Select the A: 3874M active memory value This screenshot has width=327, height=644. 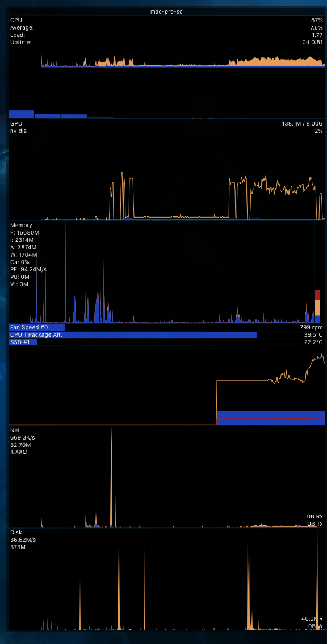tap(23, 247)
